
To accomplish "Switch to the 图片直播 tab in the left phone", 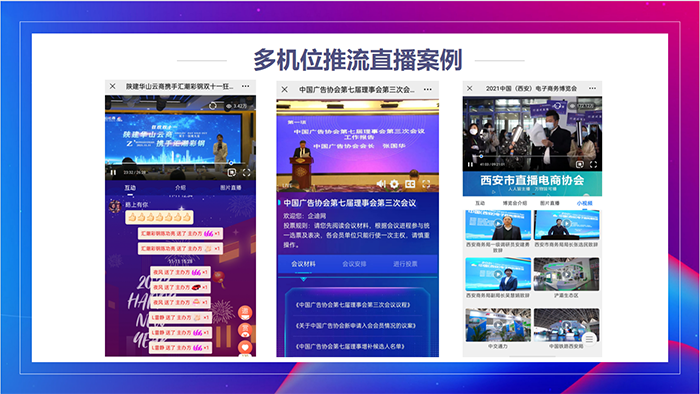I will (x=230, y=187).
